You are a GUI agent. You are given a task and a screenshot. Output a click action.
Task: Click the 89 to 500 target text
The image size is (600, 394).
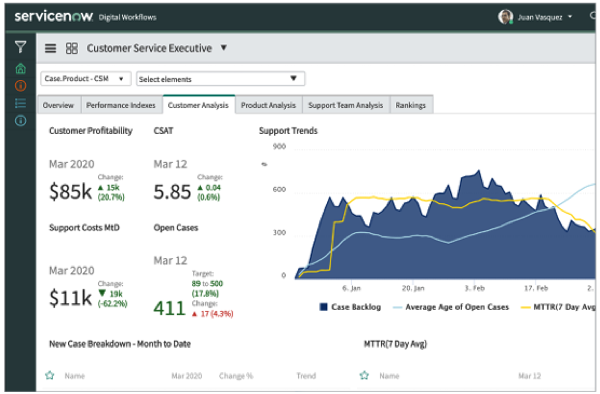tap(207, 283)
